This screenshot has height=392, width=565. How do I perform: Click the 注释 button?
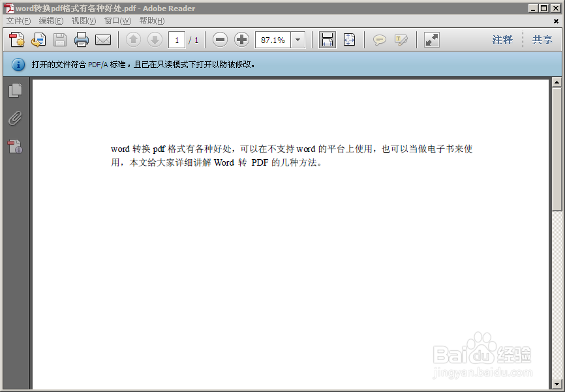tap(502, 40)
